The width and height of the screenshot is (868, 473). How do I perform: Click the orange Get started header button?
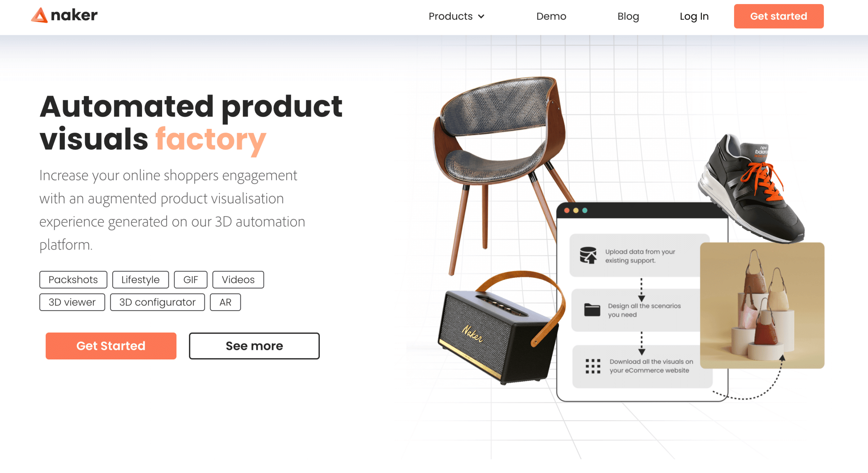[778, 16]
